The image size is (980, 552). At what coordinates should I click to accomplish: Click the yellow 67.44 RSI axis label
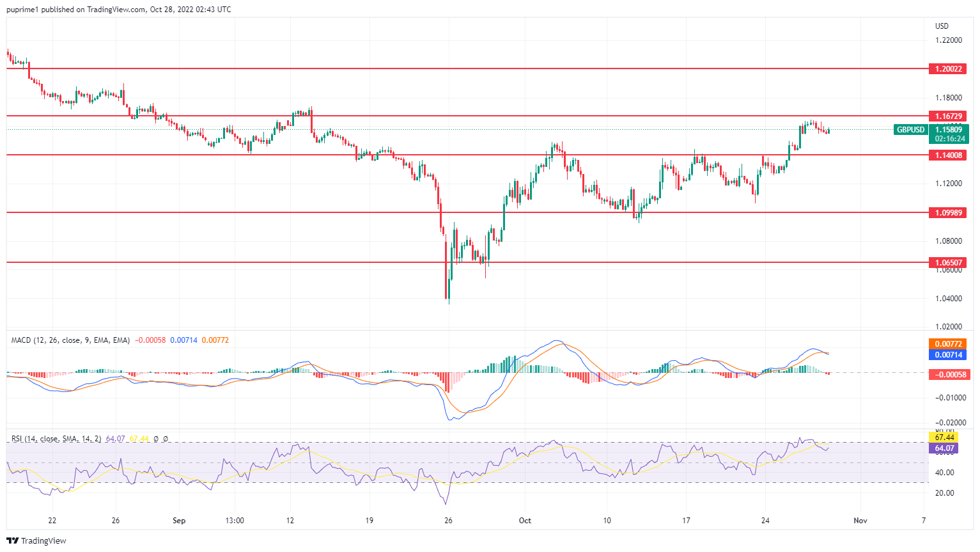(944, 438)
